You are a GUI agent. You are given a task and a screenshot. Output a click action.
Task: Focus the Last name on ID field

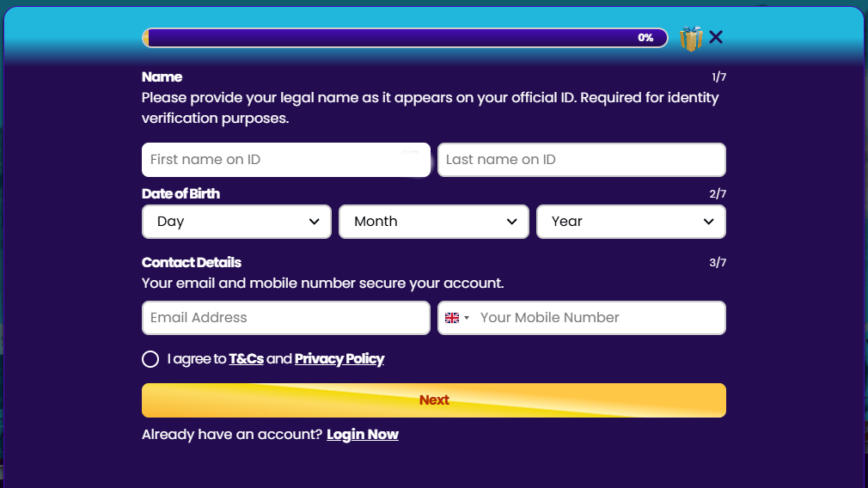pos(581,160)
